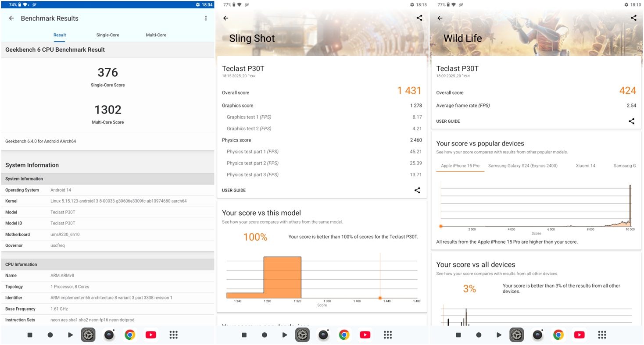The width and height of the screenshot is (644, 345).
Task: Open Chrome from the Geekbench panel taskbar
Action: (129, 335)
